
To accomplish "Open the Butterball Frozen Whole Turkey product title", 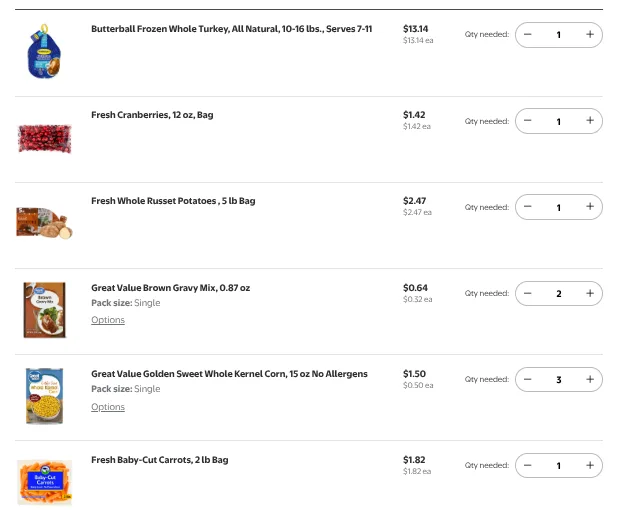I will tap(231, 29).
